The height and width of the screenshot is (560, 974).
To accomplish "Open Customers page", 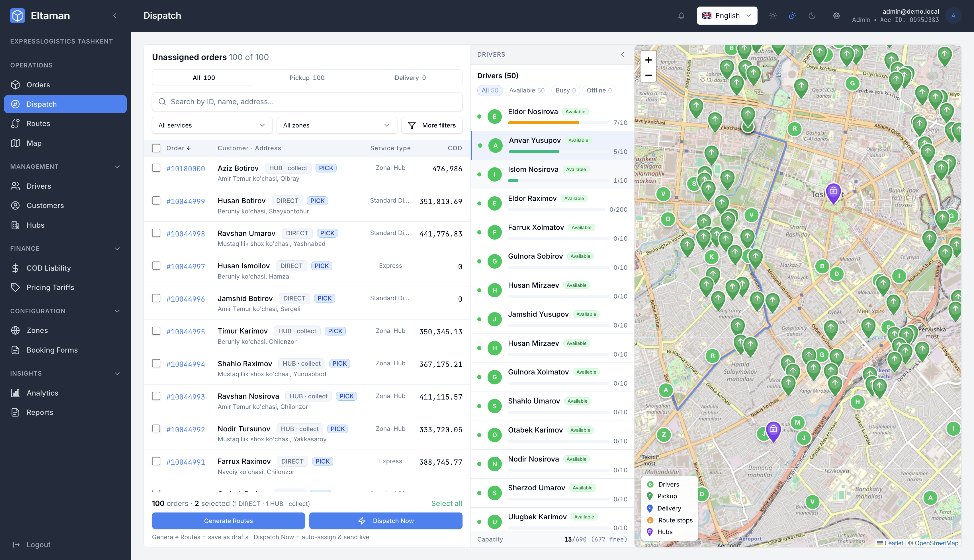I will 66,205.
